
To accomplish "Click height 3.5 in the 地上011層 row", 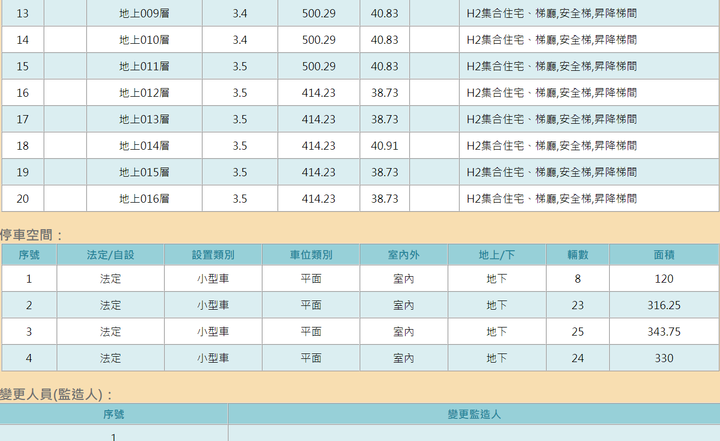I will click(240, 66).
